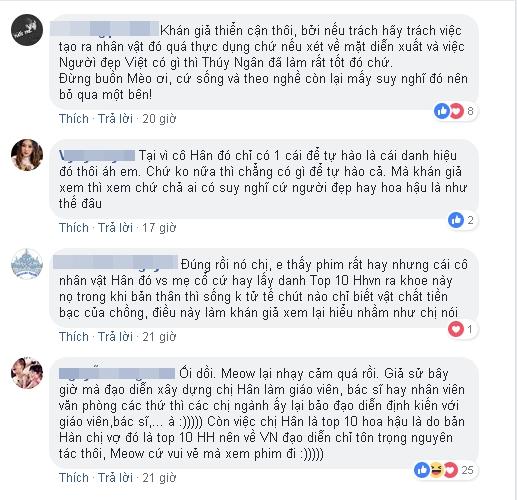Click the like icon on the last comment
The image size is (517, 500).
click(x=422, y=470)
